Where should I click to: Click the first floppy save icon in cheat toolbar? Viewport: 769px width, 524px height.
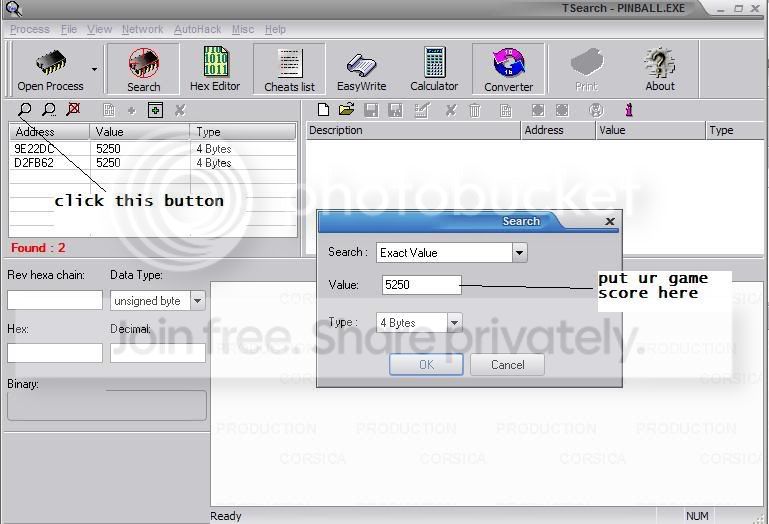(x=371, y=110)
